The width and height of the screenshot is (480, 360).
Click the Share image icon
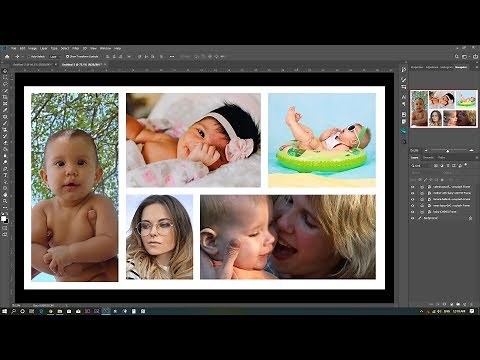click(475, 57)
